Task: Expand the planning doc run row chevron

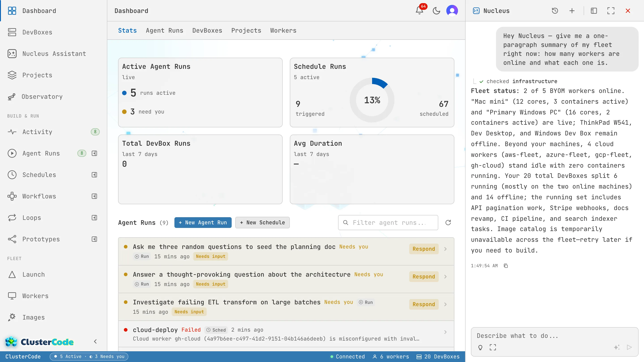Action: pyautogui.click(x=445, y=249)
